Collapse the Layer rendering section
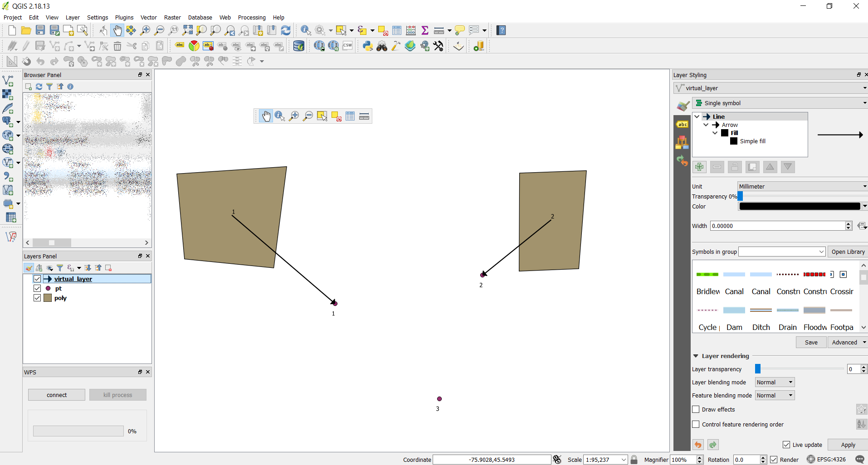Image resolution: width=868 pixels, height=465 pixels. coord(696,356)
